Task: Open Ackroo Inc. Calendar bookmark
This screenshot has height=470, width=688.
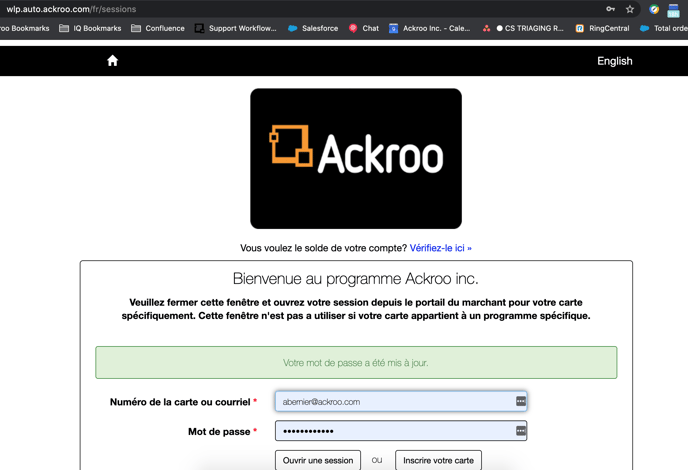Action: click(x=429, y=28)
